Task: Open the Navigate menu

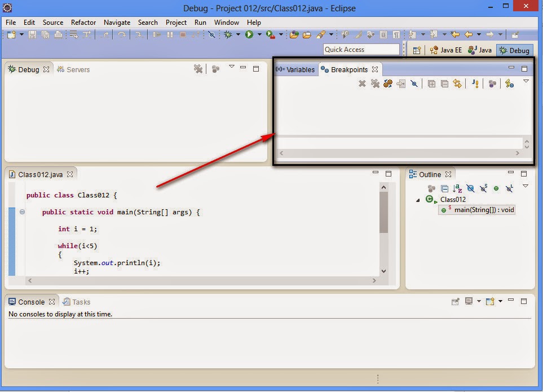Action: click(x=117, y=23)
